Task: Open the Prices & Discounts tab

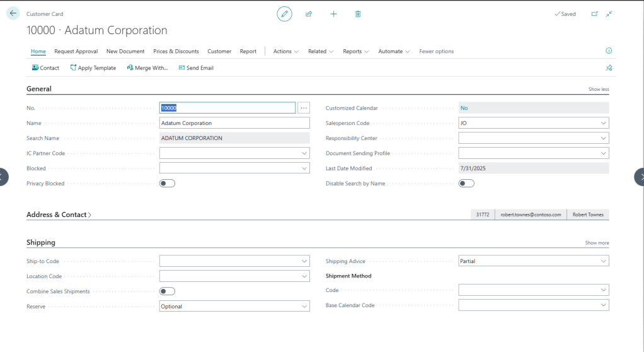Action: 176,51
